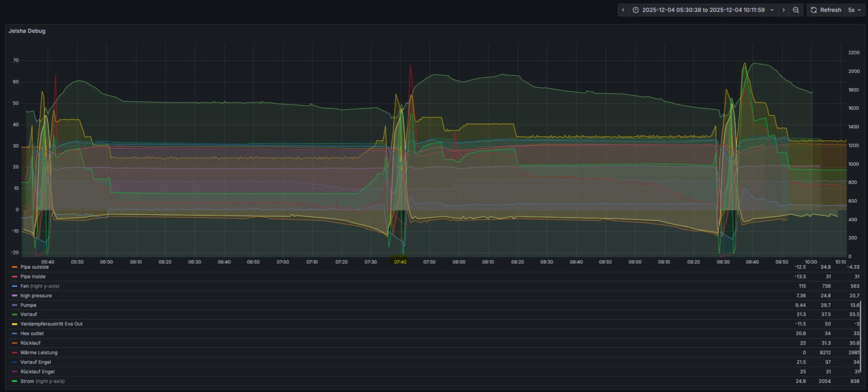Toggle the high pressure series in legend

pyautogui.click(x=36, y=296)
